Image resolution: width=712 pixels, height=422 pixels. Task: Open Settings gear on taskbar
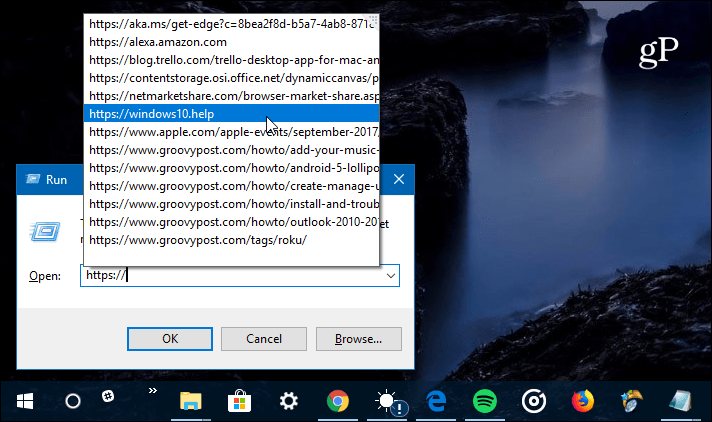[288, 402]
